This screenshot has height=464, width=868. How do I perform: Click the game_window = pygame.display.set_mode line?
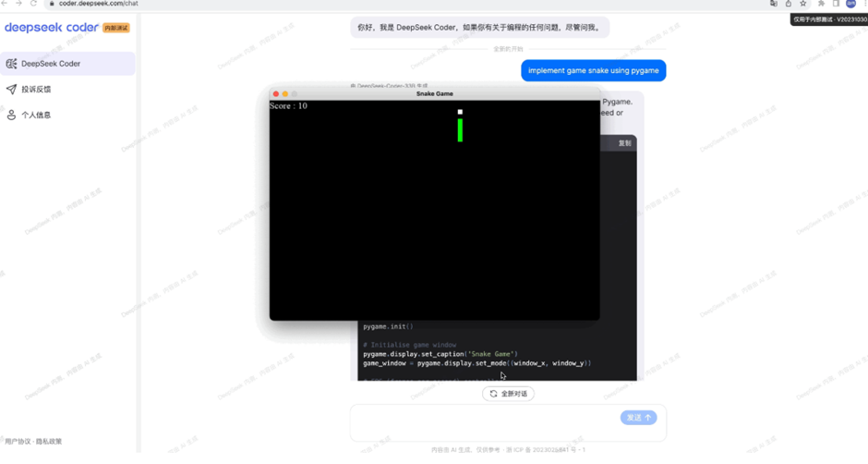pyautogui.click(x=477, y=363)
